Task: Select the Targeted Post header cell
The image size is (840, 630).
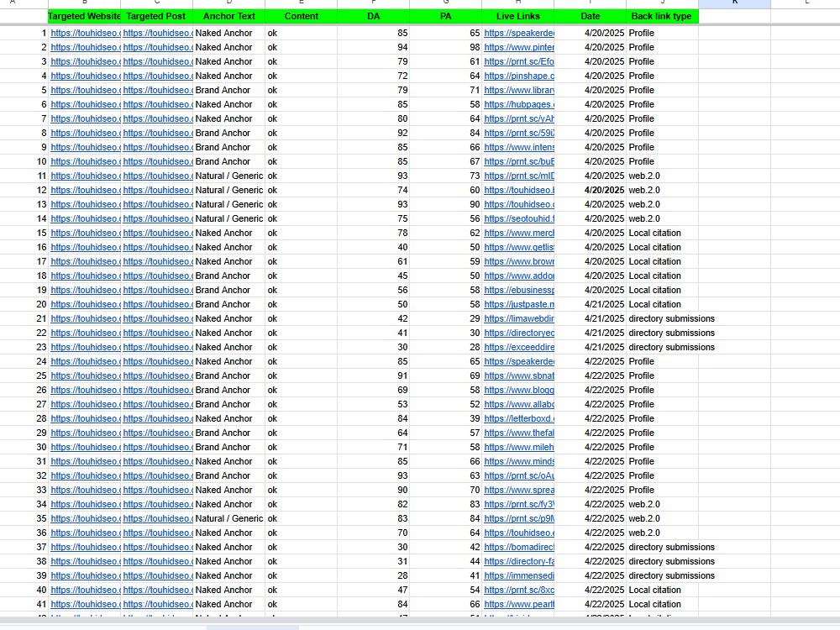Action: point(156,16)
